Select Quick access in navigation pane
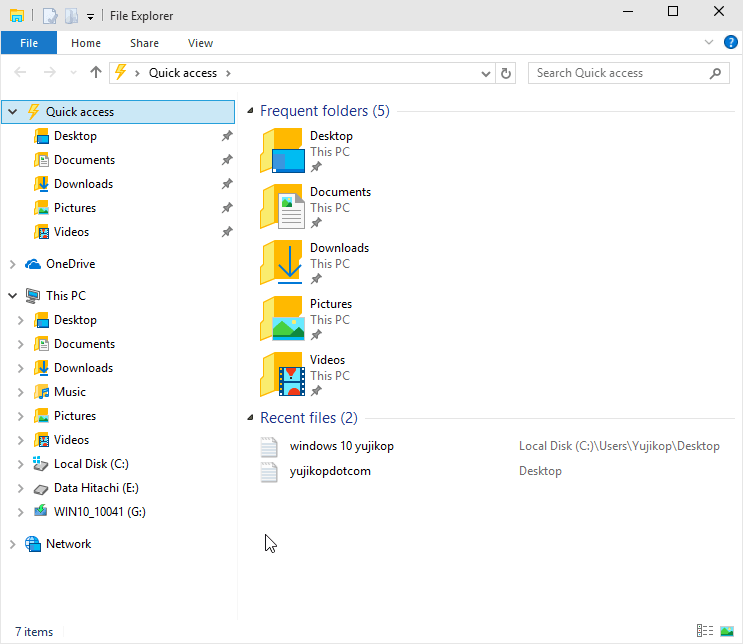The width and height of the screenshot is (743, 644). (x=118, y=112)
